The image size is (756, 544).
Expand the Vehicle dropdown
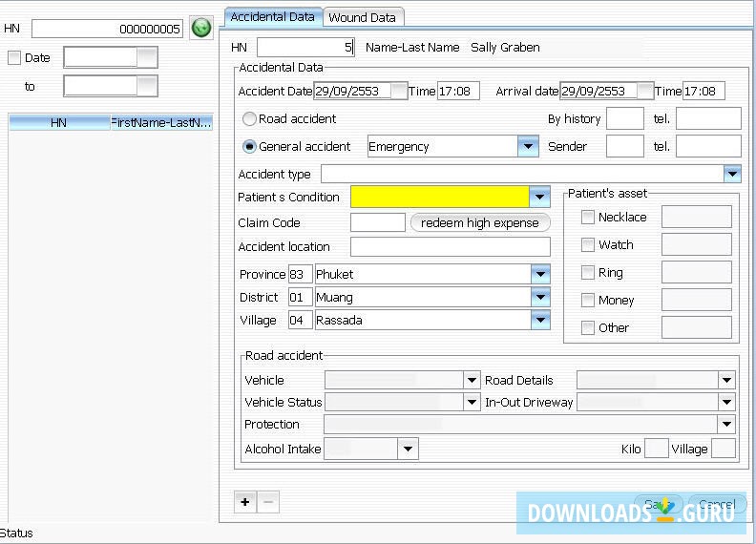pos(472,380)
